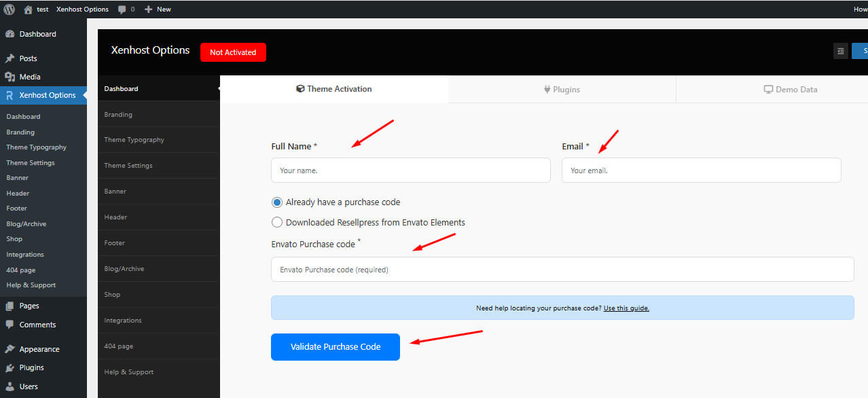Screen dimensions: 868x398
Task: Click the plug icon on Plugins tab
Action: pos(547,89)
